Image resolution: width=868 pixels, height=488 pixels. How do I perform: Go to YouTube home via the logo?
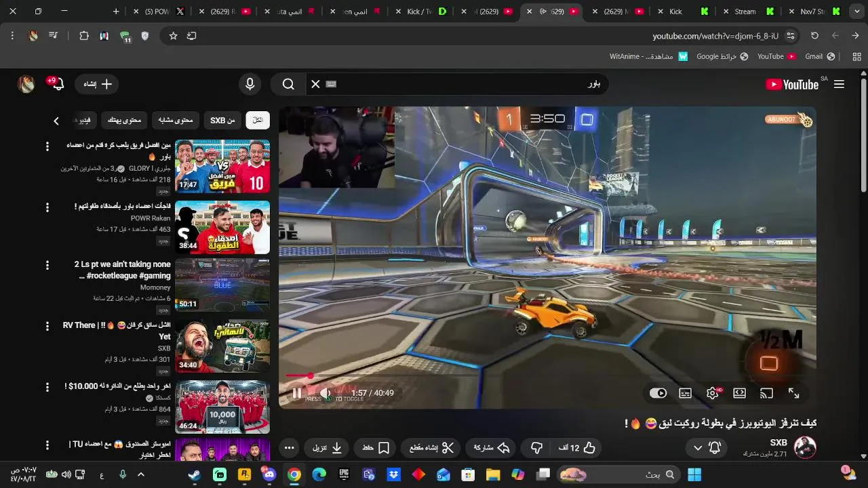[792, 84]
